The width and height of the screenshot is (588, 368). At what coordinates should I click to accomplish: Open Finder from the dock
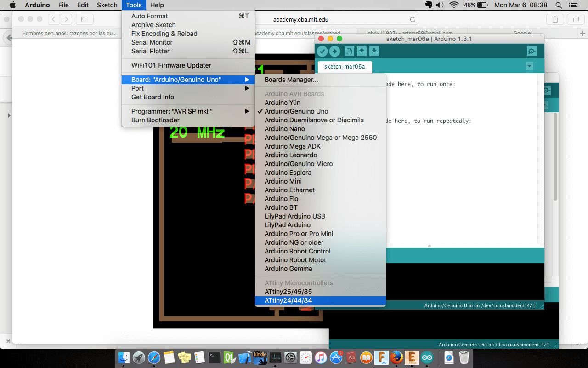124,357
